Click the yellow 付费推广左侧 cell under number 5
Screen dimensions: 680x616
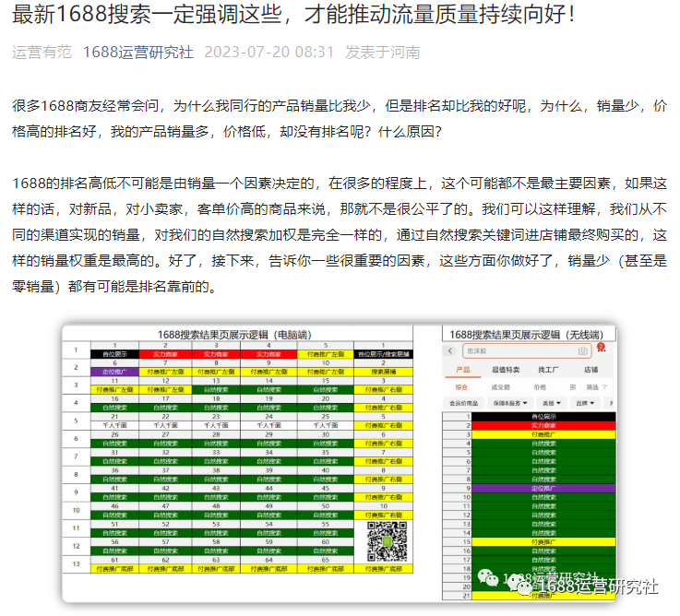pyautogui.click(x=326, y=354)
